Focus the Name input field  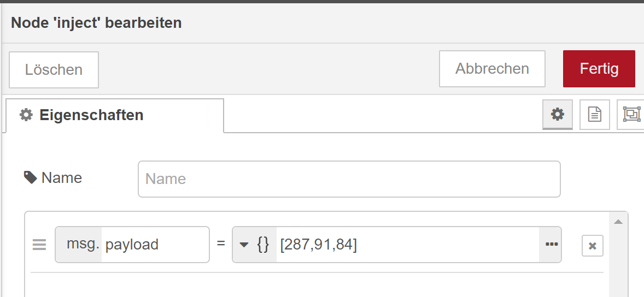point(349,179)
